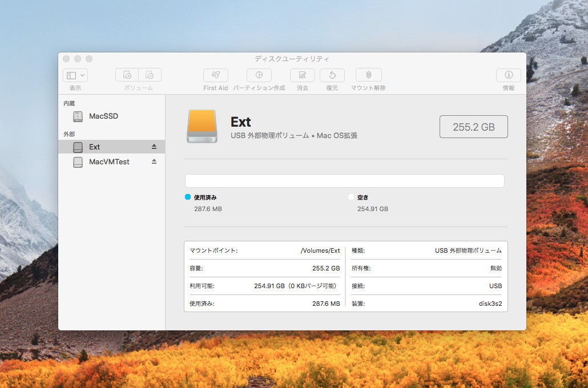Select MacSSD in the sidebar
The image size is (588, 388).
pos(103,116)
